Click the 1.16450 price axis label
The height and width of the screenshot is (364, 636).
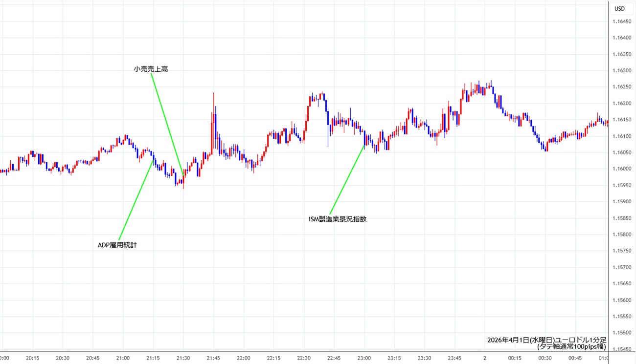[621, 21]
